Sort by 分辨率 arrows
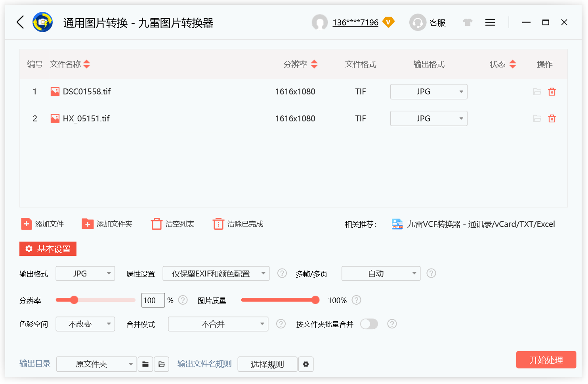The height and width of the screenshot is (384, 588). 314,64
